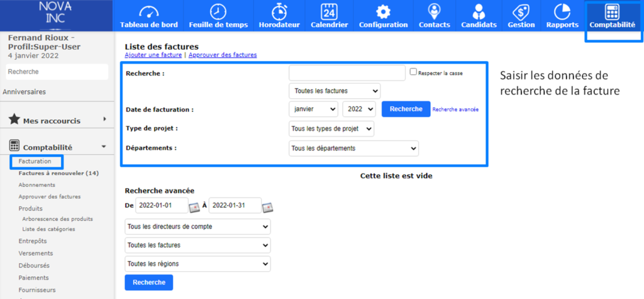Select Paiements in the sidebar
This screenshot has height=299, width=644.
tap(34, 278)
